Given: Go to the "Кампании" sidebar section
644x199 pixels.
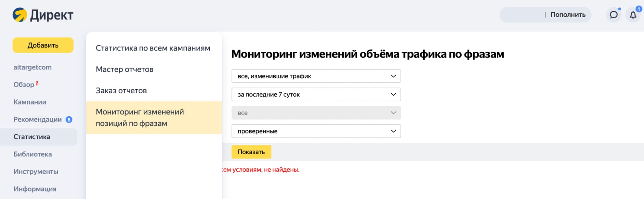Looking at the screenshot, I should pyautogui.click(x=30, y=102).
